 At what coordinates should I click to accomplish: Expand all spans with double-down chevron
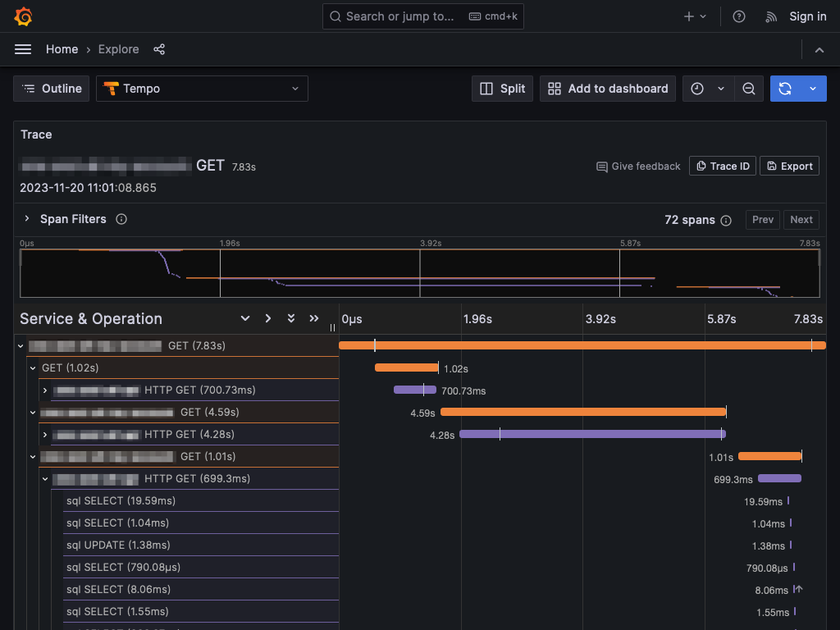(290, 318)
